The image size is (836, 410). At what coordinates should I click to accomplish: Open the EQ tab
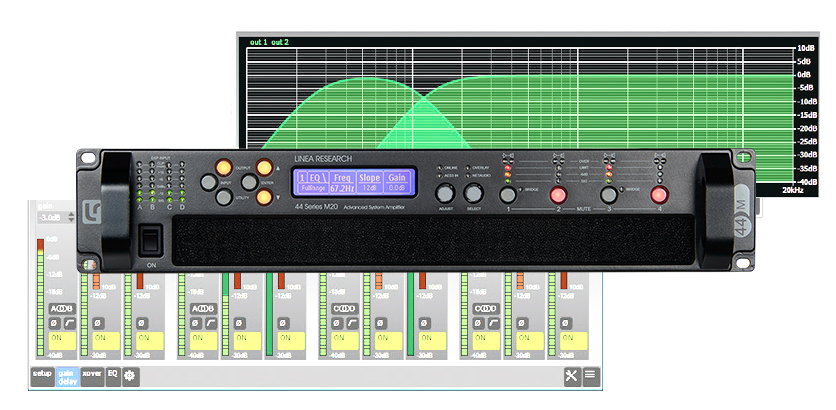point(112,375)
